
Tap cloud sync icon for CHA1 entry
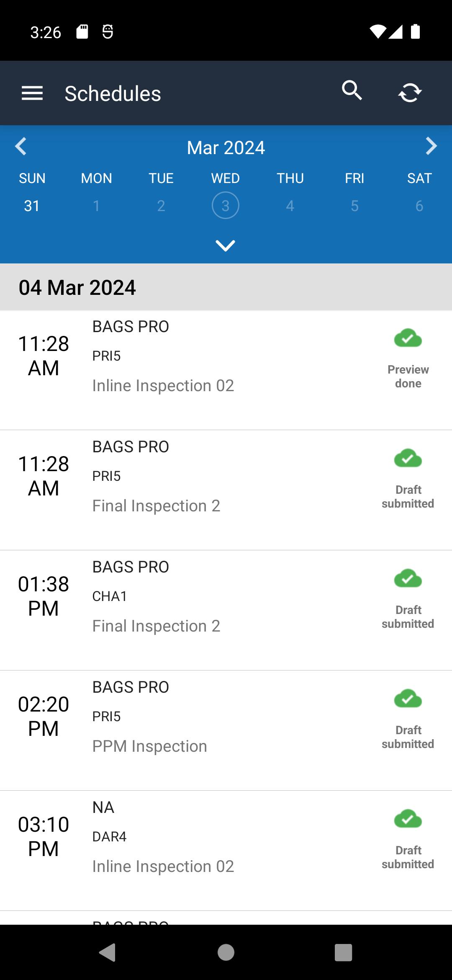408,578
